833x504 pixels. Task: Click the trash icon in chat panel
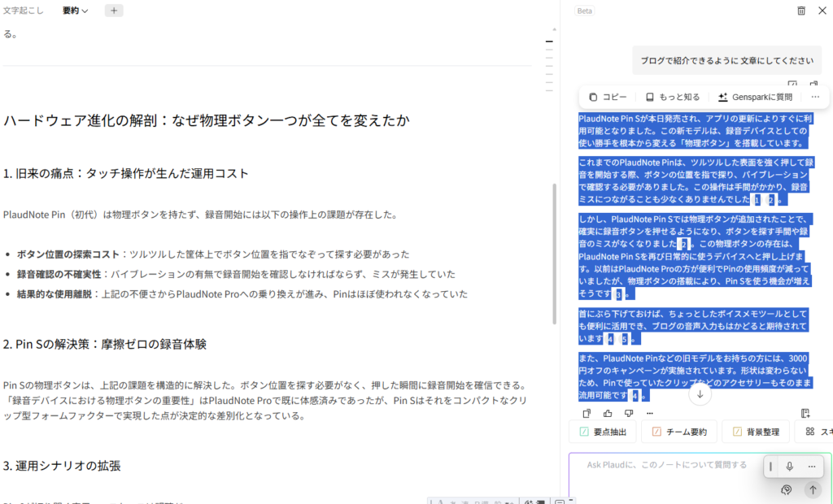point(801,11)
